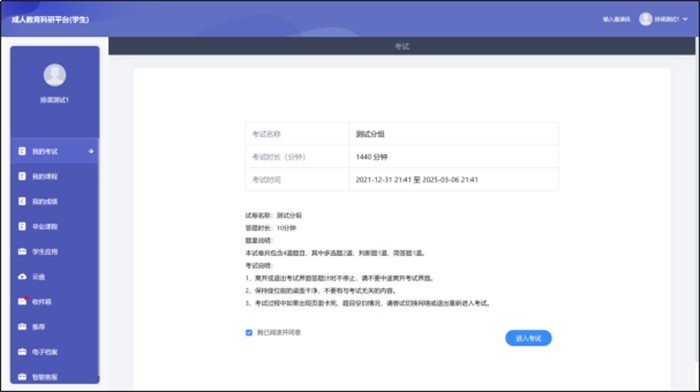This screenshot has height=392, width=700.
Task: Click the 我的课程 document icon
Action: 22,176
